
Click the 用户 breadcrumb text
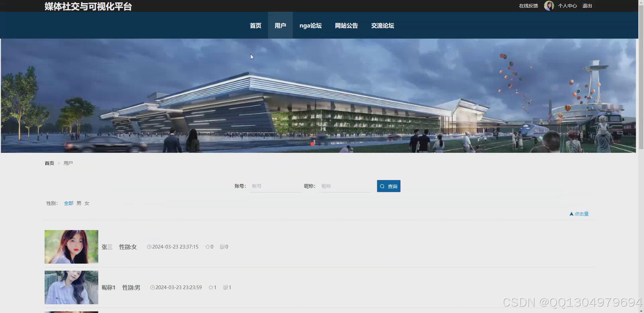(68, 163)
